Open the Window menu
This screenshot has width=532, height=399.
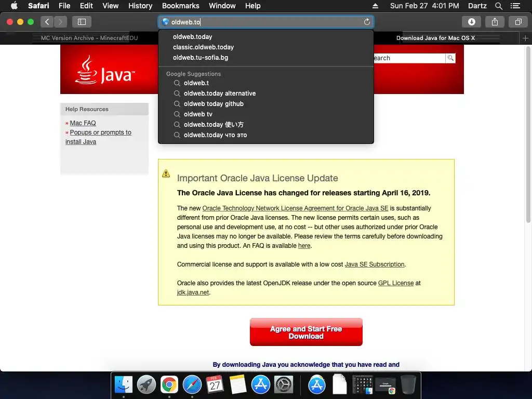pos(222,6)
